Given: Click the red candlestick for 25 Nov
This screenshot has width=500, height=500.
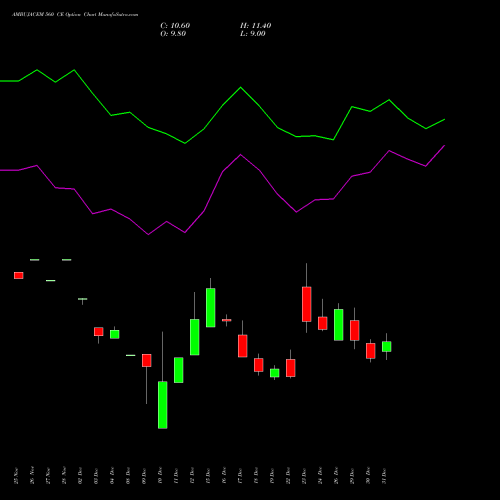Looking at the screenshot, I should (19, 275).
